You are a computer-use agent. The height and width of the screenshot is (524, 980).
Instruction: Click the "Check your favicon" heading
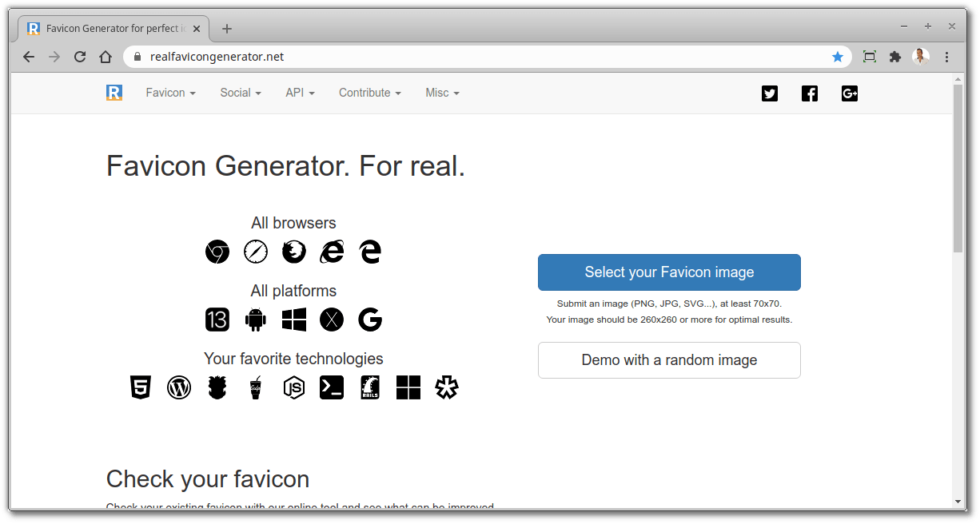click(208, 479)
